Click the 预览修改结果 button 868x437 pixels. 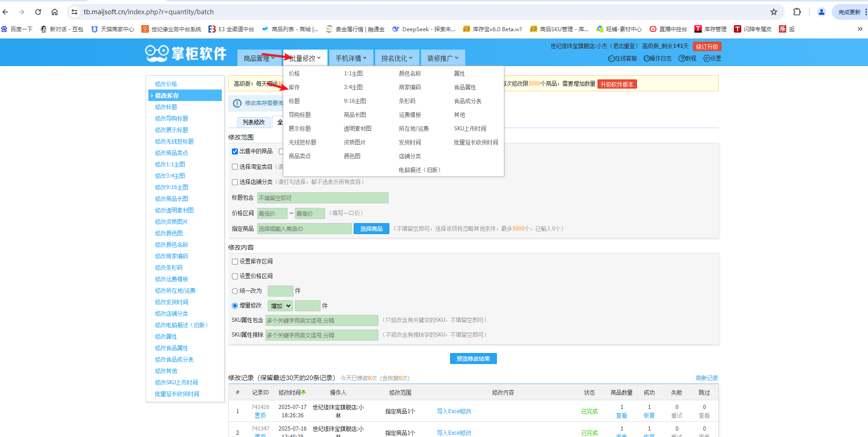473,359
